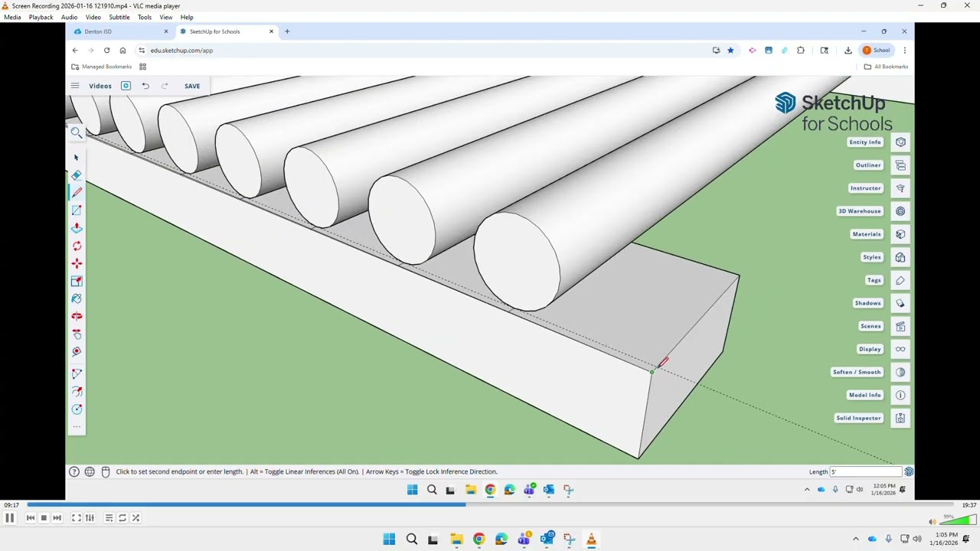Pause the VLC video playback

(x=10, y=518)
